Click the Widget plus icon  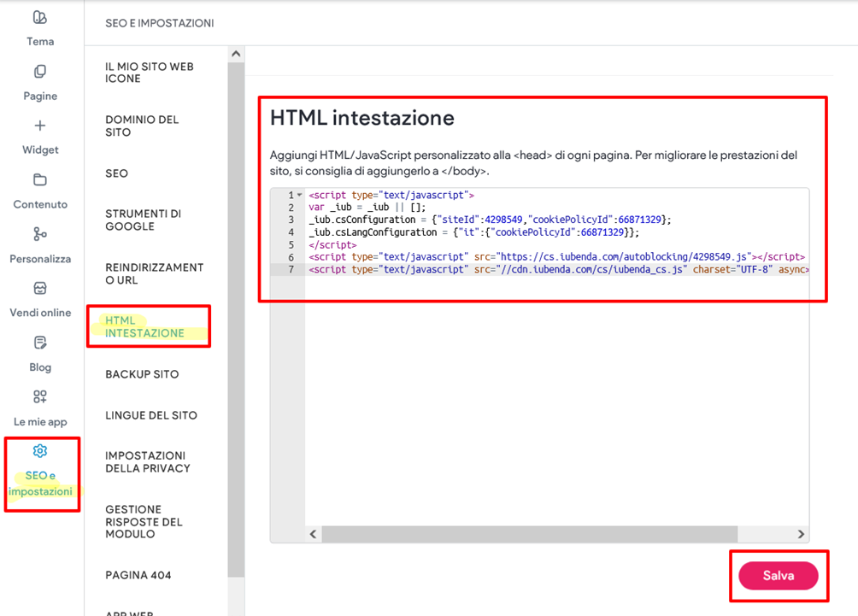coord(39,126)
